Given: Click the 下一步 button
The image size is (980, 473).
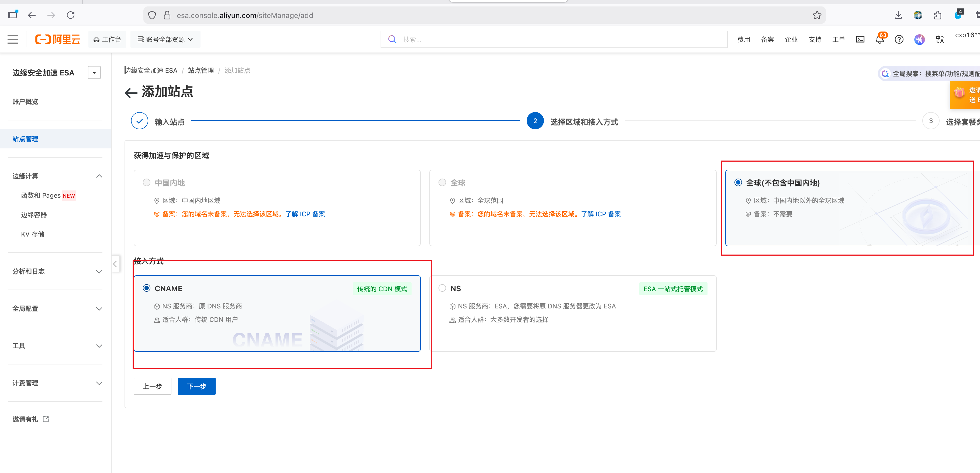Looking at the screenshot, I should point(196,386).
